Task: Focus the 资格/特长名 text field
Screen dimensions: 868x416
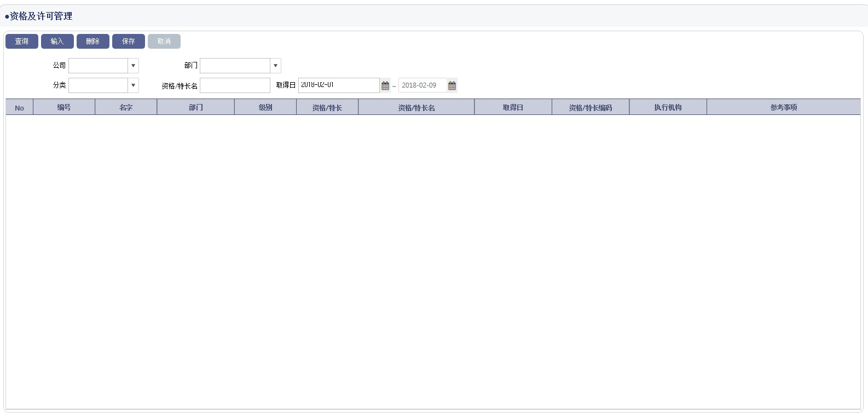Action: tap(235, 85)
